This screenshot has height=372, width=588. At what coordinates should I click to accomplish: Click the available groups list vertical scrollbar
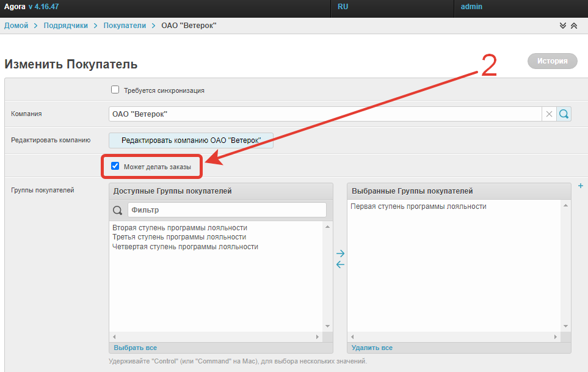(327, 276)
